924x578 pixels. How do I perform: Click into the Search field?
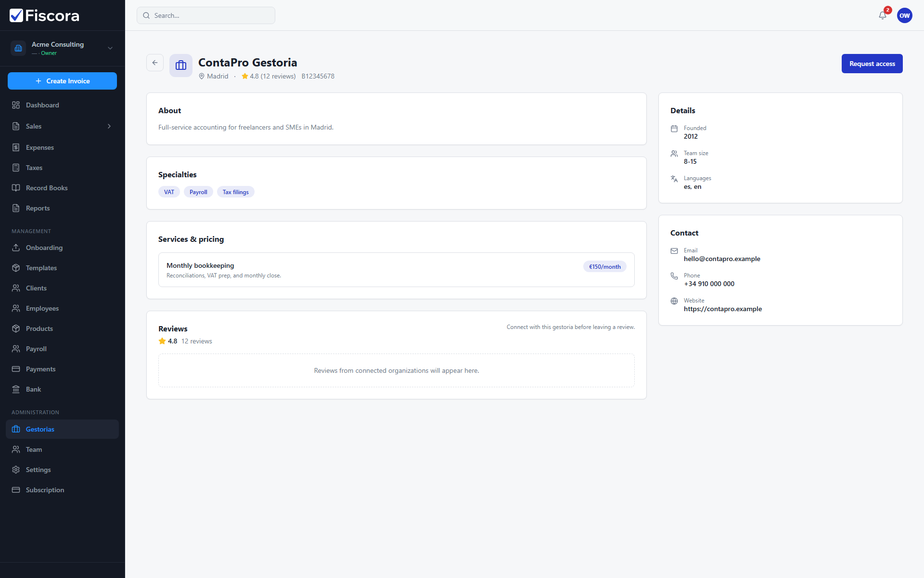(x=206, y=15)
